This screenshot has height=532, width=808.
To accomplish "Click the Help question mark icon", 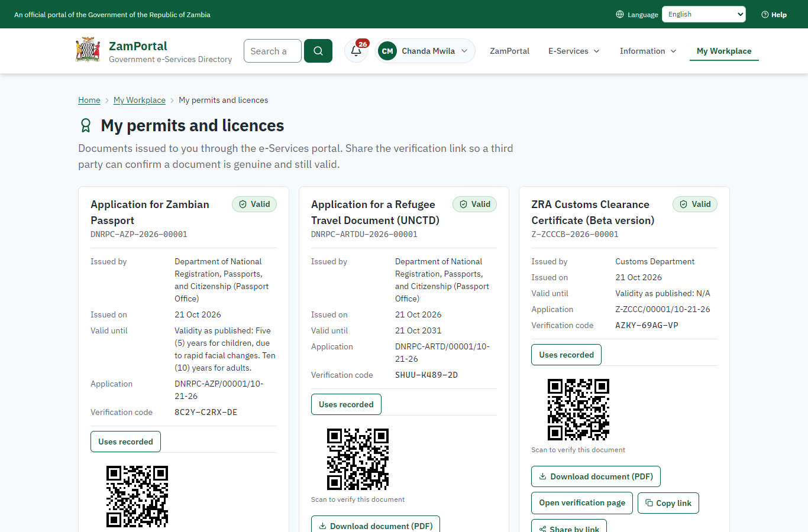I will click(x=765, y=14).
